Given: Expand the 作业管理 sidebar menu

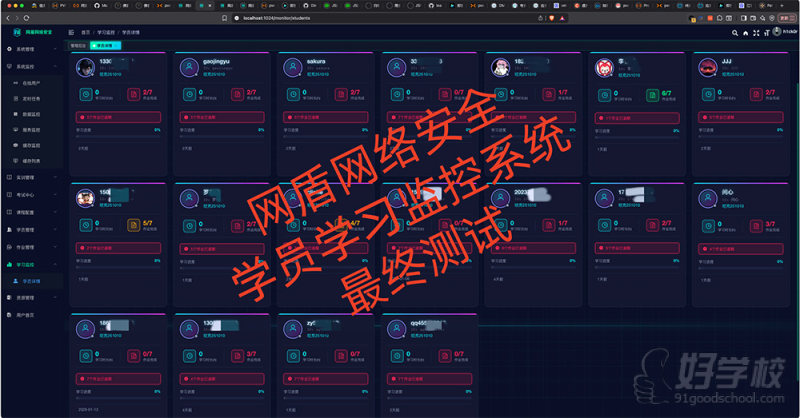Looking at the screenshot, I should point(32,247).
